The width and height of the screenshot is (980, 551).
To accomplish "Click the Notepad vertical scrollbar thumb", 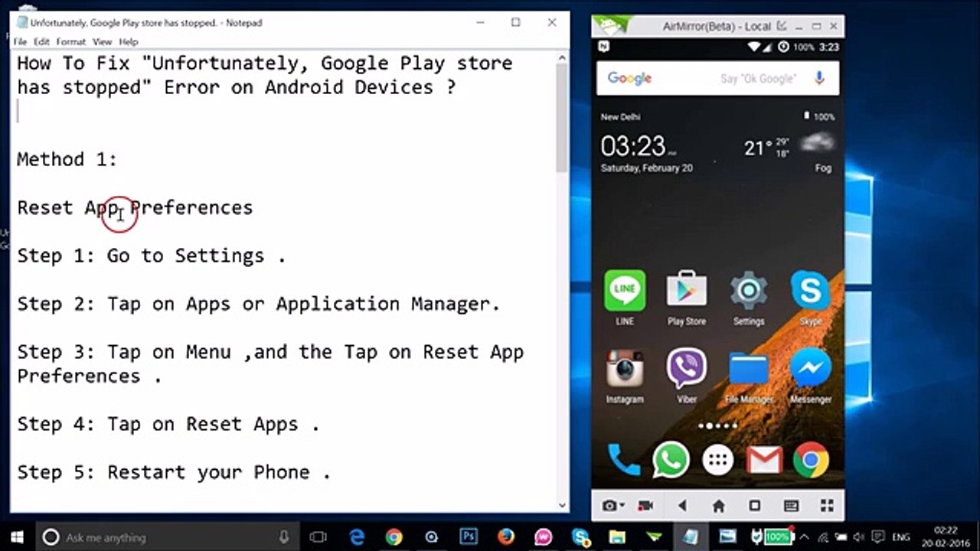I will point(562,119).
